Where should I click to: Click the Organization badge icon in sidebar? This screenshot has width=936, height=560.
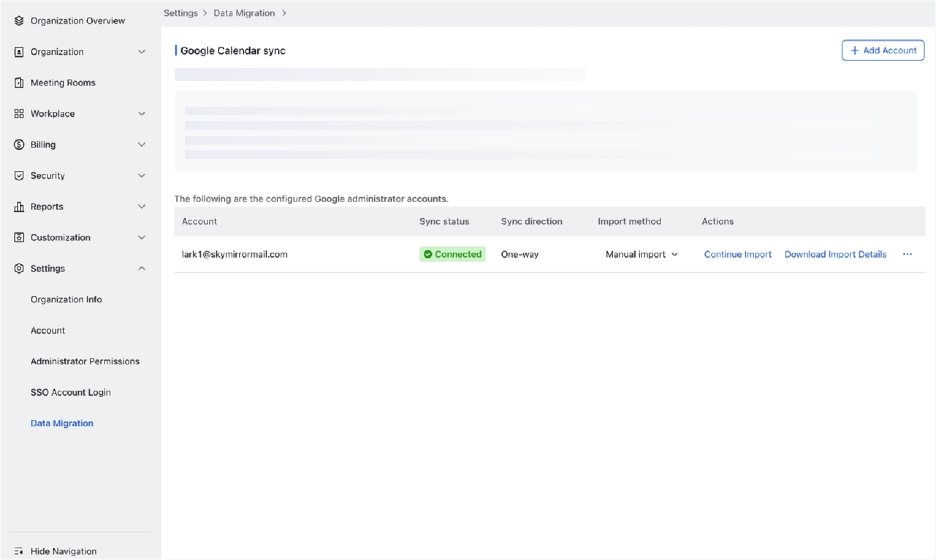pyautogui.click(x=19, y=52)
